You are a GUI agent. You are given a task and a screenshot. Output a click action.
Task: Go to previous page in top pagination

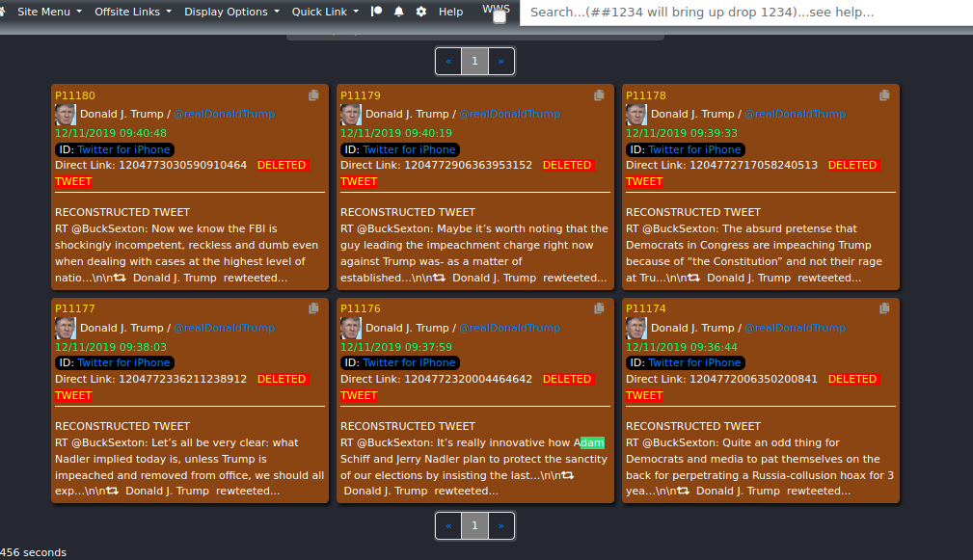[x=448, y=61]
